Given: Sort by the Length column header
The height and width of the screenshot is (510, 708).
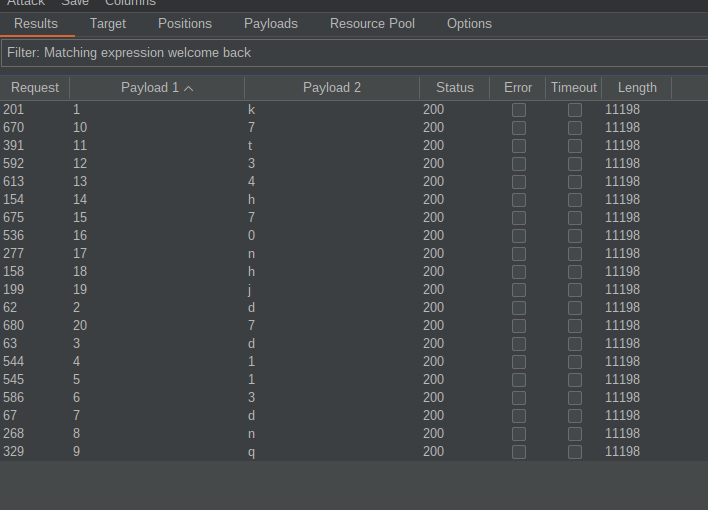Looking at the screenshot, I should tap(637, 88).
